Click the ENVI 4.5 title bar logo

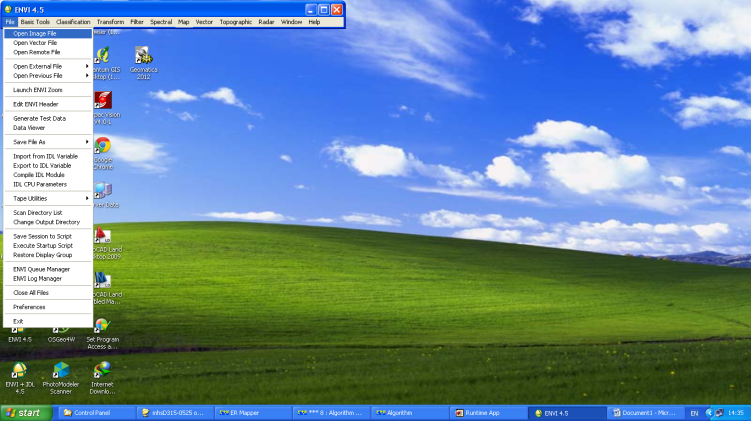(x=8, y=9)
